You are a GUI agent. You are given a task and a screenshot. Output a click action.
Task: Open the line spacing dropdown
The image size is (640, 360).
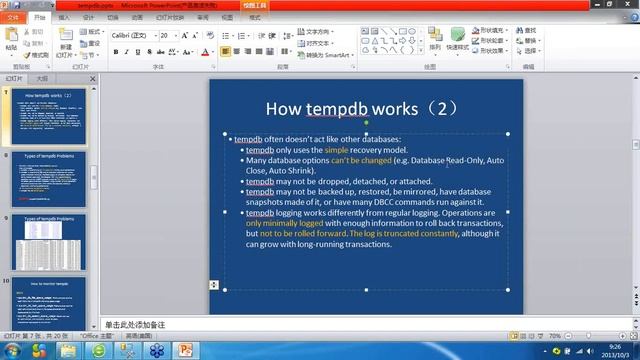[x=288, y=36]
